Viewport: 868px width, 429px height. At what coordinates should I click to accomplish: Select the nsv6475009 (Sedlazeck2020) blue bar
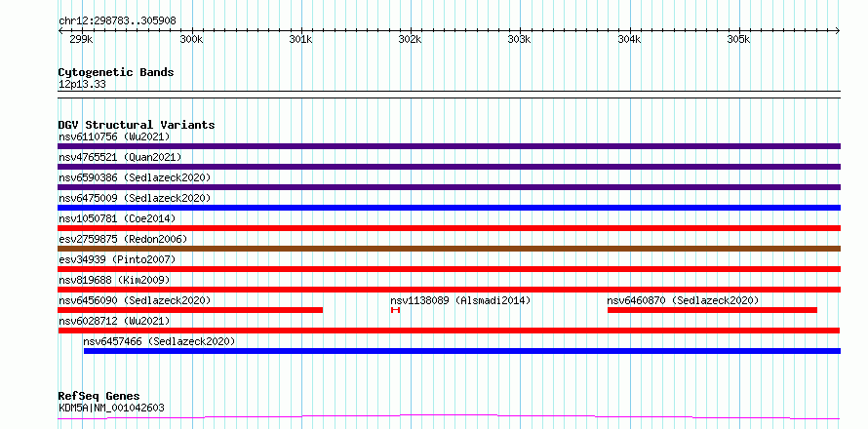click(449, 208)
